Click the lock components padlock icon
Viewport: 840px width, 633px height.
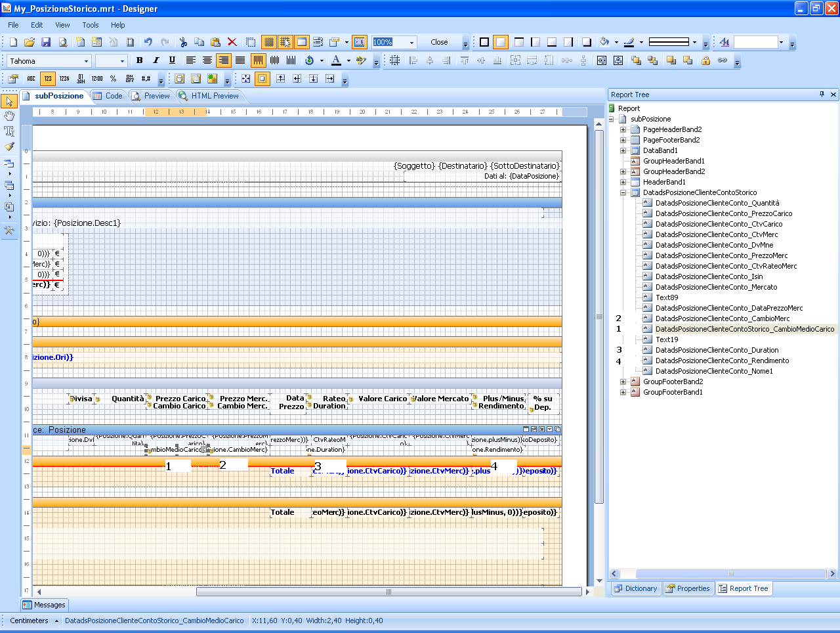[x=705, y=60]
